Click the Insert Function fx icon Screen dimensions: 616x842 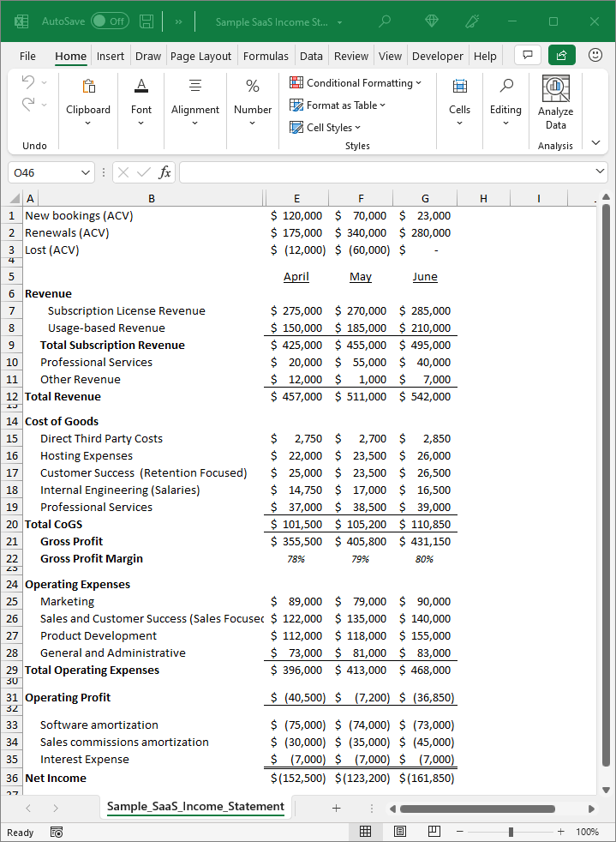(164, 172)
